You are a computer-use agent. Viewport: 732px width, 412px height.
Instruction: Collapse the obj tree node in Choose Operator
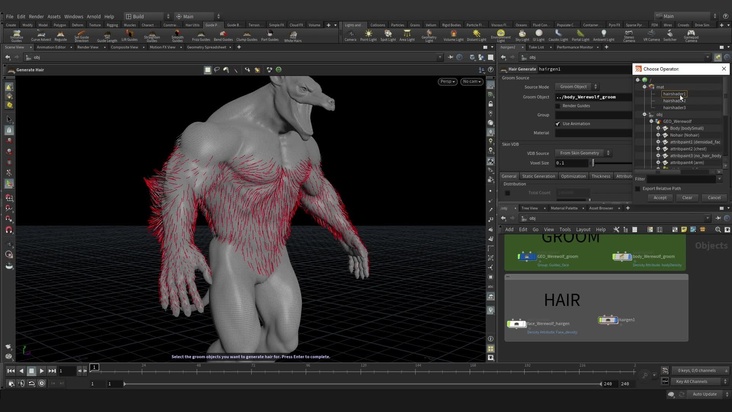pos(645,114)
